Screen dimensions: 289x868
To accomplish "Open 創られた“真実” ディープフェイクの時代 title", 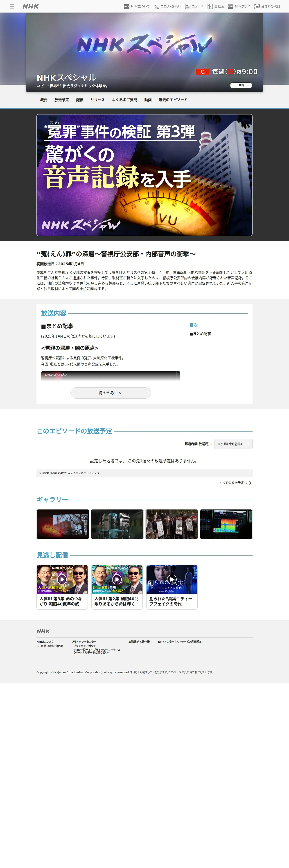I will click(x=171, y=601).
